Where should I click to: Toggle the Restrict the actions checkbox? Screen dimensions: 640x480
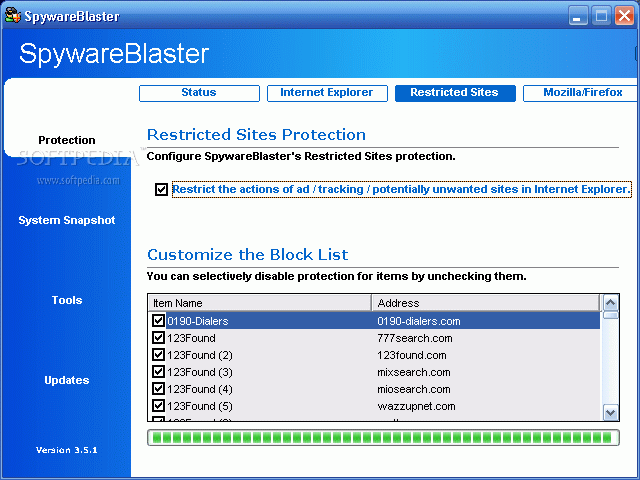[161, 189]
